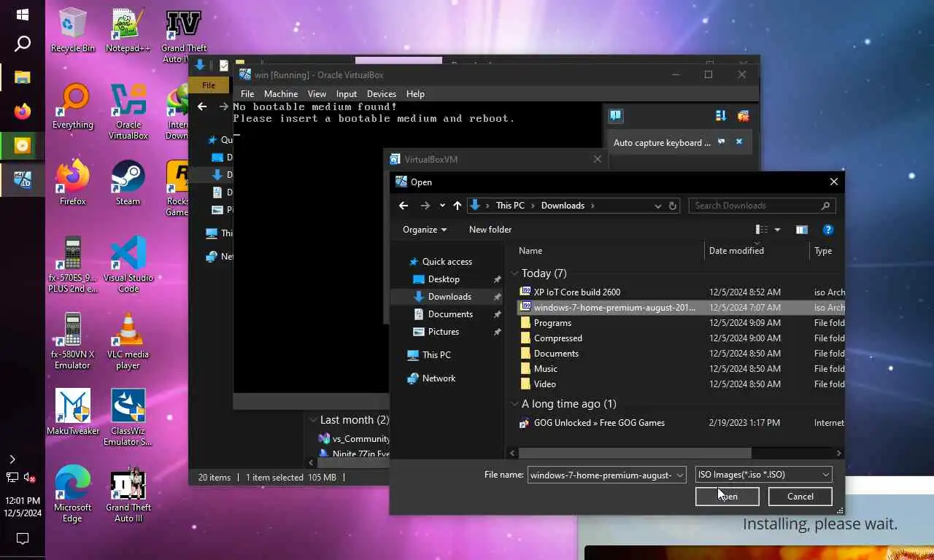Click the Cancel button
The height and width of the screenshot is (560, 934).
[x=800, y=497]
